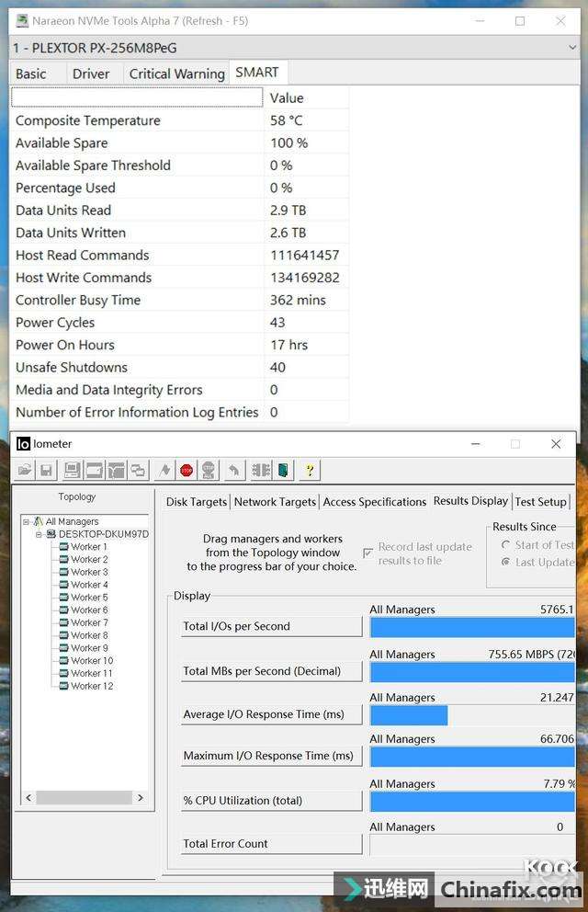This screenshot has width=588, height=912.
Task: Select Worker 8 in topology tree
Action: (83, 635)
